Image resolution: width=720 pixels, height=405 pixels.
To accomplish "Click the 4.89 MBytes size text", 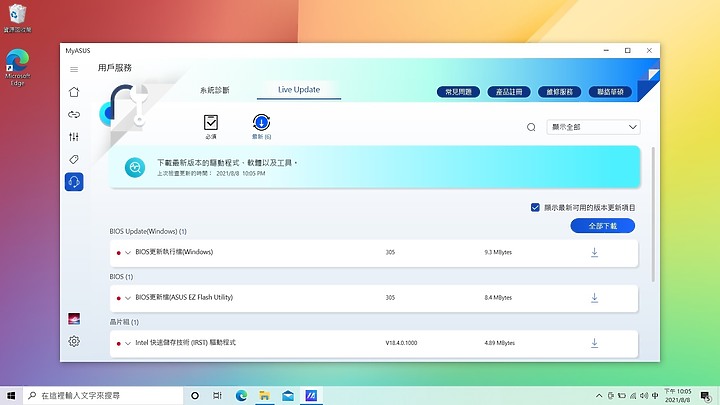I will point(499,343).
